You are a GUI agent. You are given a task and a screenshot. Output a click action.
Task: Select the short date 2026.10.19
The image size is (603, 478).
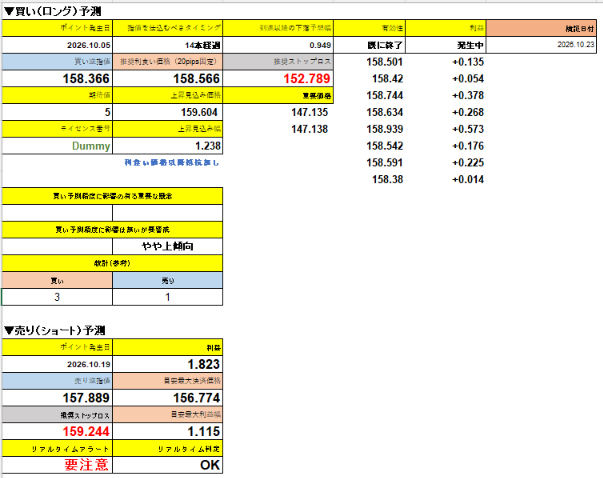click(57, 364)
